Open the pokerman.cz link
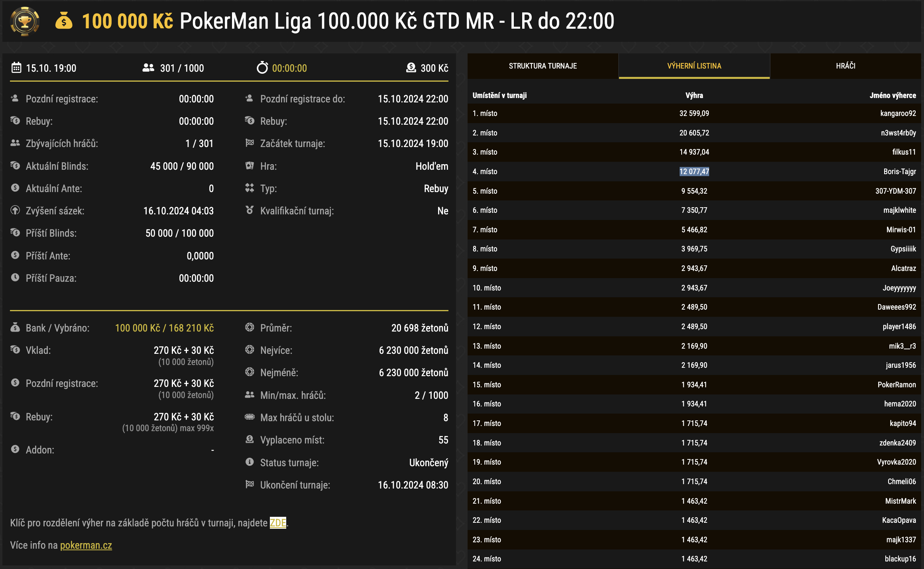 tap(86, 545)
